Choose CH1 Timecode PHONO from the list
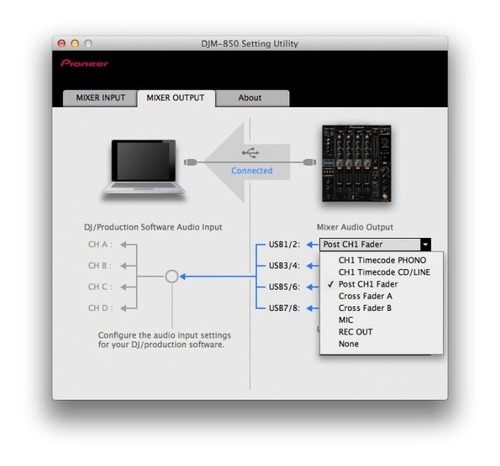Viewport: 500px width, 466px height. (382, 260)
